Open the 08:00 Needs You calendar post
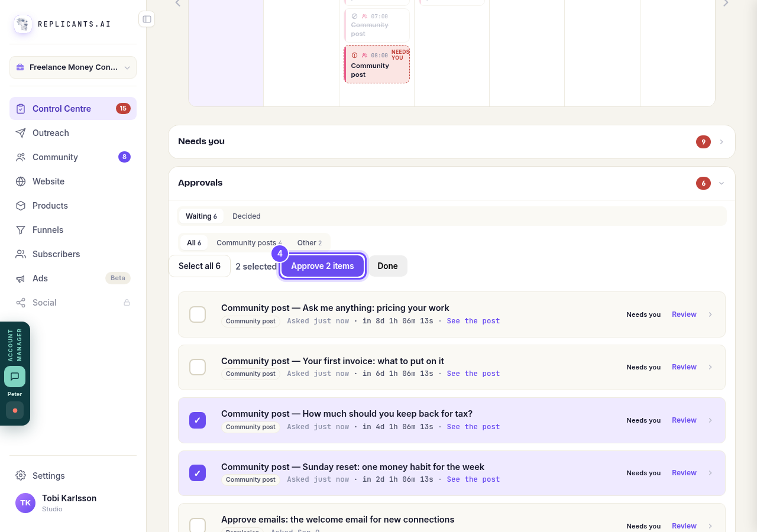 [x=377, y=64]
